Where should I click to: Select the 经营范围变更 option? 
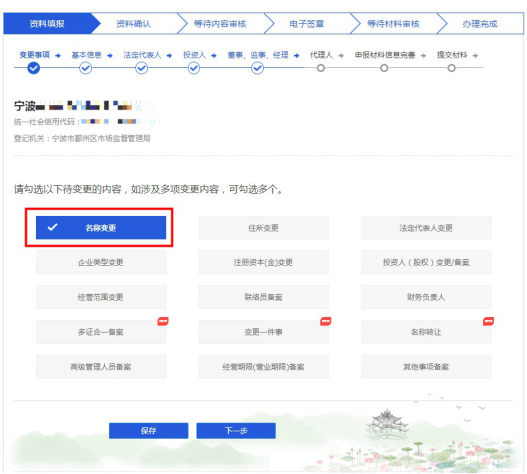point(101,297)
